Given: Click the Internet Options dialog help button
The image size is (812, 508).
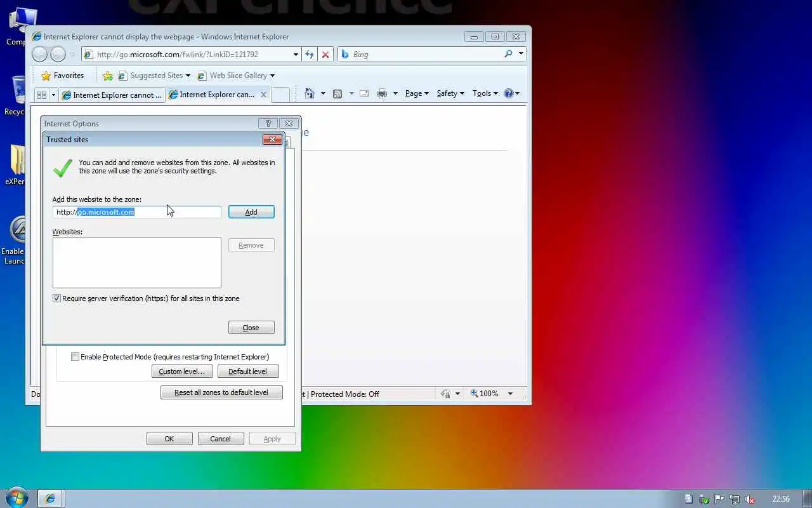Looking at the screenshot, I should click(268, 124).
